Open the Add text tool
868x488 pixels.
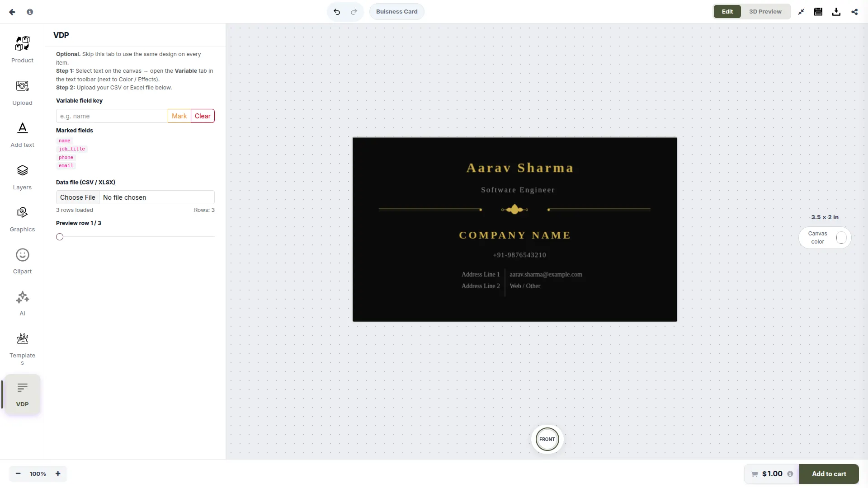(22, 135)
